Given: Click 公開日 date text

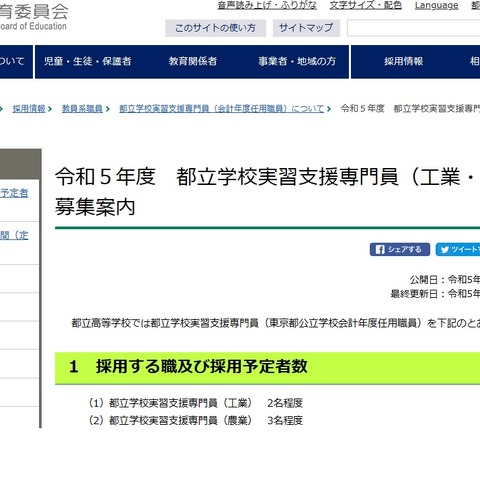Looking at the screenshot, I should (x=445, y=279).
